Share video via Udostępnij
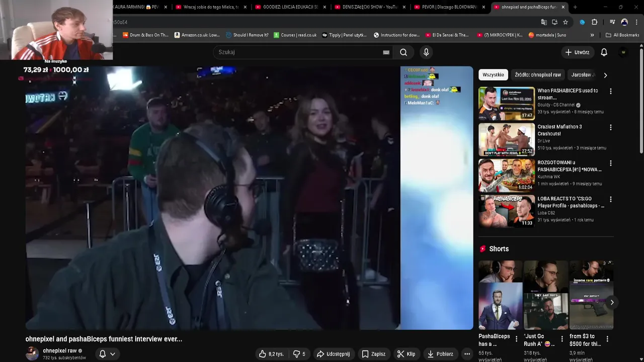 333,354
